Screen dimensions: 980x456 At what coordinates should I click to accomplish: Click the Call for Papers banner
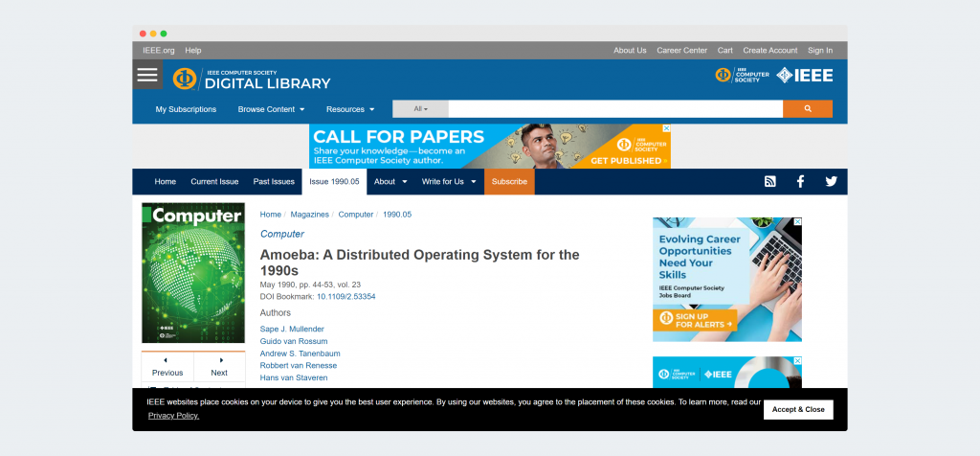[489, 147]
